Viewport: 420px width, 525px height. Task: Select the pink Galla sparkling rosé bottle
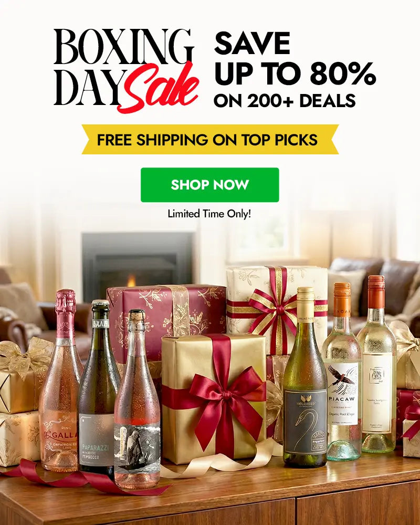(61, 380)
